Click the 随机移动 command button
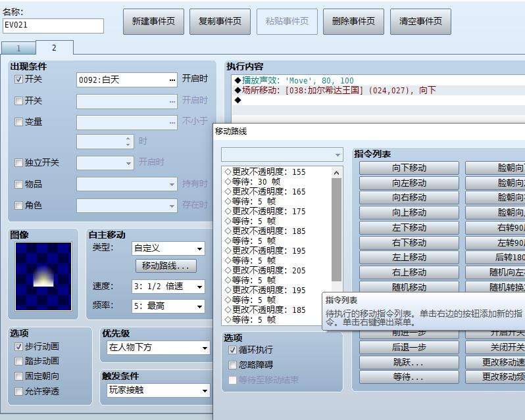The width and height of the screenshot is (525, 420). (409, 287)
